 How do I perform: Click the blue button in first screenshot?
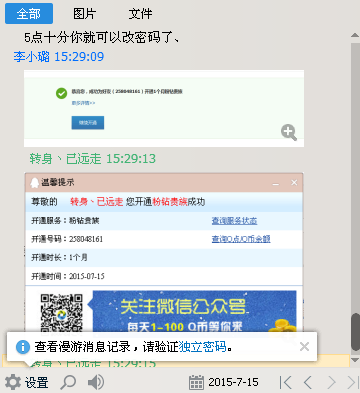[x=88, y=123]
